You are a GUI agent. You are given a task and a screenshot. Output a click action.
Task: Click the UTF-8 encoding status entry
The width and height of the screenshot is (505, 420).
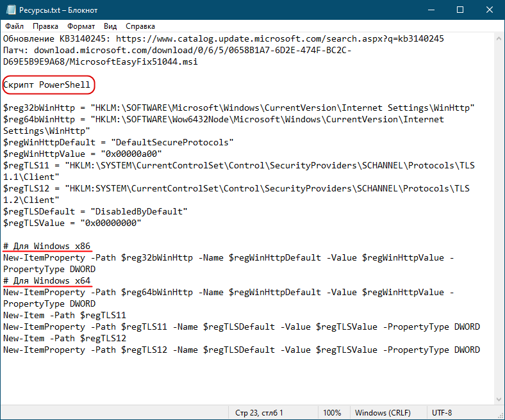click(442, 413)
